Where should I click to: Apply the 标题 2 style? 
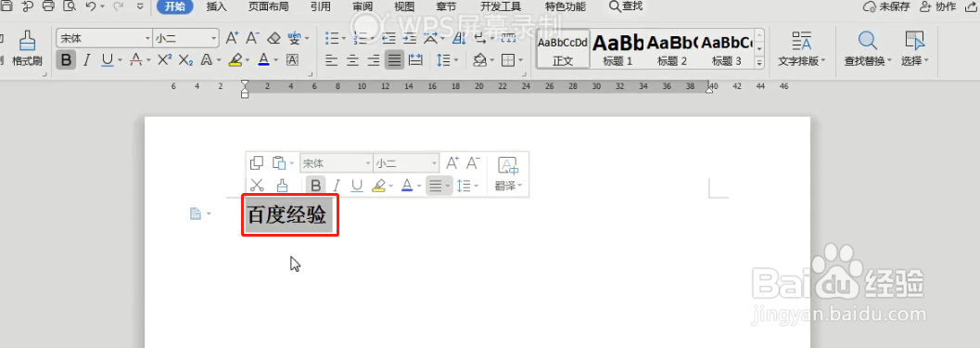tap(672, 49)
